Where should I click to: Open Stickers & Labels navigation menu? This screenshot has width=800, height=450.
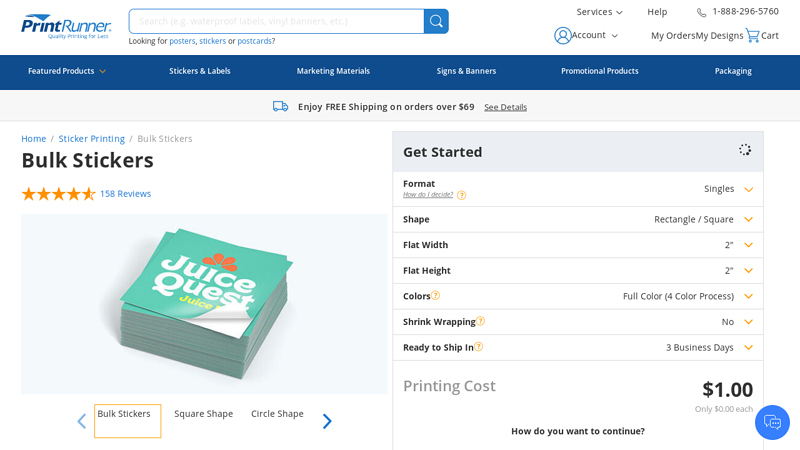[199, 71]
